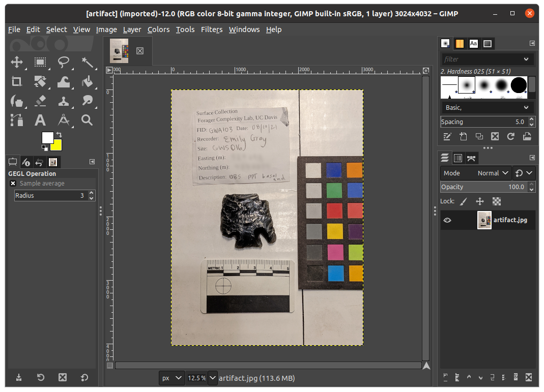
Task: Select the Eraser tool
Action: 40,101
